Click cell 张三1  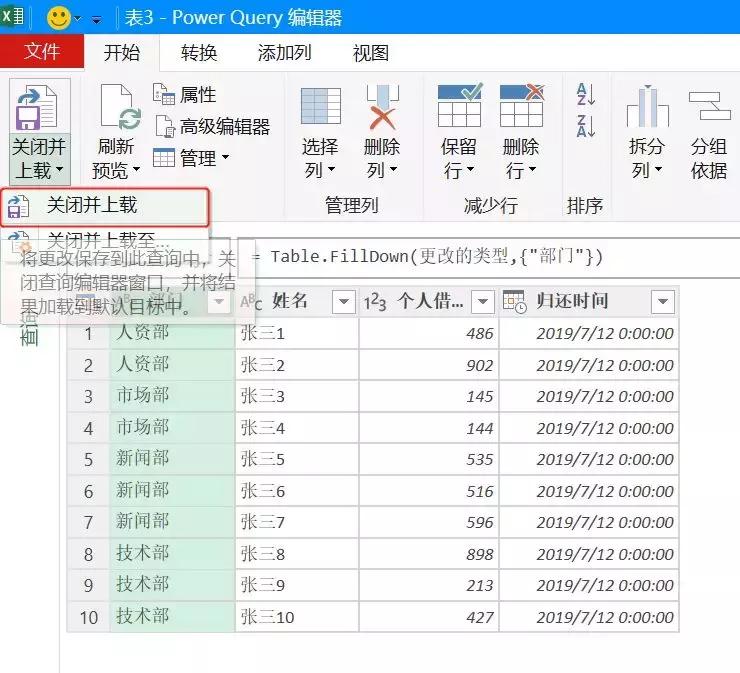[297, 333]
